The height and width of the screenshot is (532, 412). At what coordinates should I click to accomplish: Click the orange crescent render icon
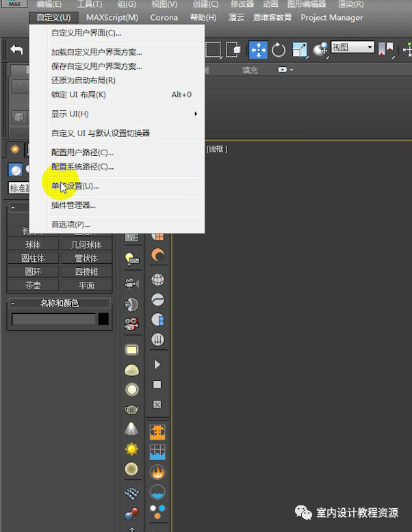pyautogui.click(x=157, y=255)
